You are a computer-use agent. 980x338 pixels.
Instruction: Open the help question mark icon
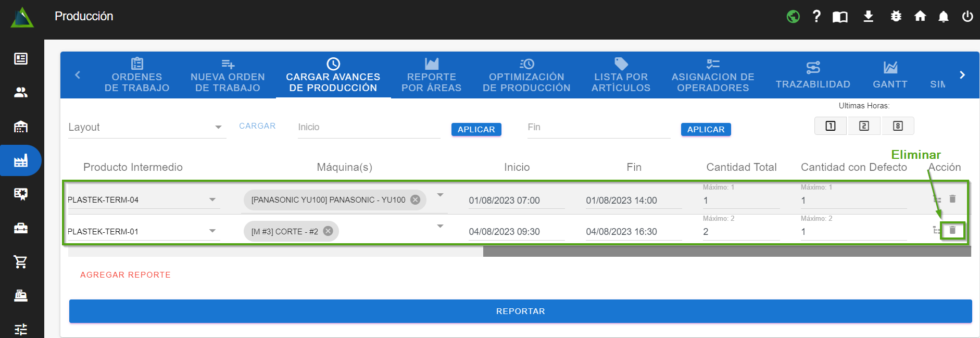816,17
